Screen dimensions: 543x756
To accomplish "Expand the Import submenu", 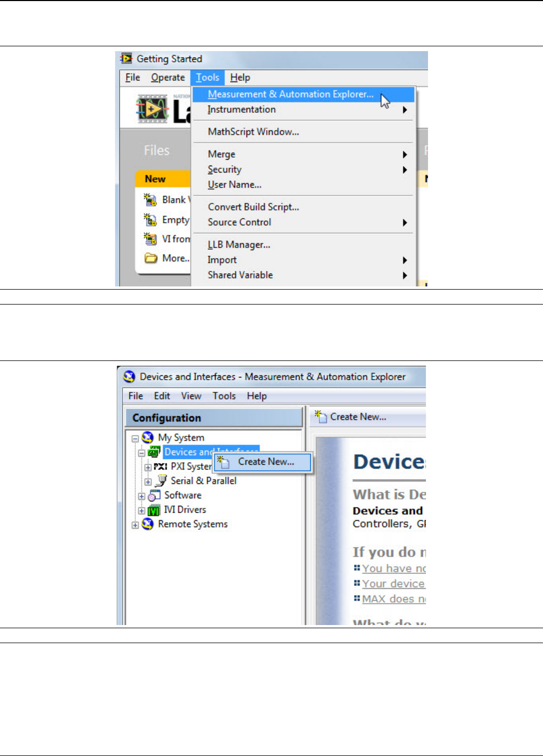I will pos(303,260).
